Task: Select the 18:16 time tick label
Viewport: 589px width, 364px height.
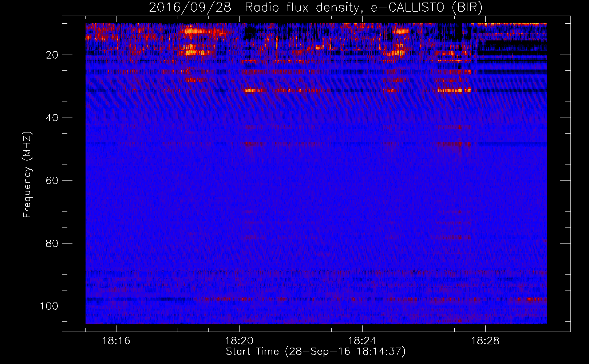Action: pyautogui.click(x=116, y=341)
